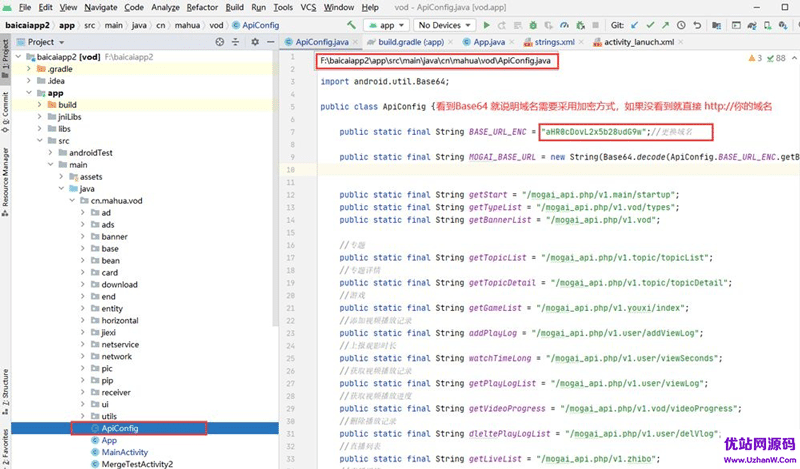
Task: Toggle the Resource Manager tool window
Action: click(5, 181)
